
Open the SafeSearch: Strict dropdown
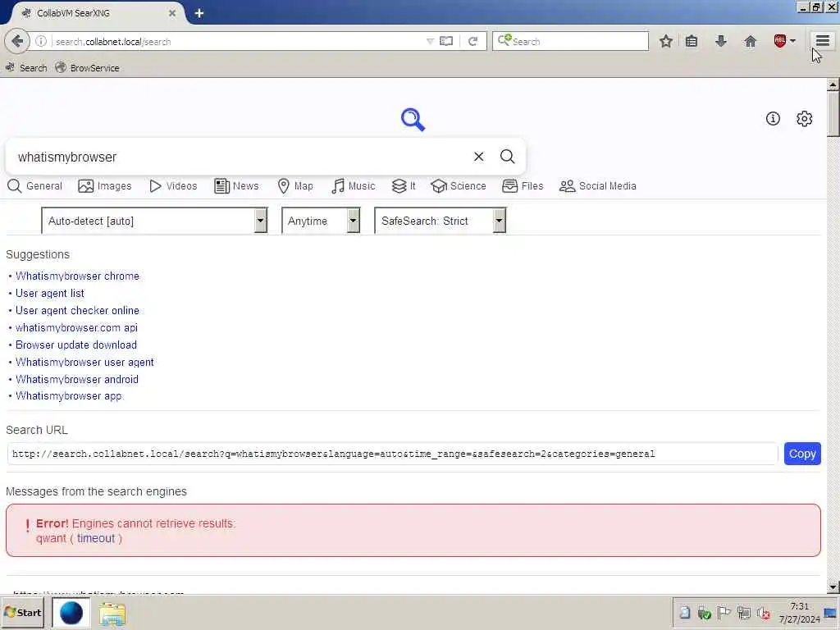tap(440, 221)
